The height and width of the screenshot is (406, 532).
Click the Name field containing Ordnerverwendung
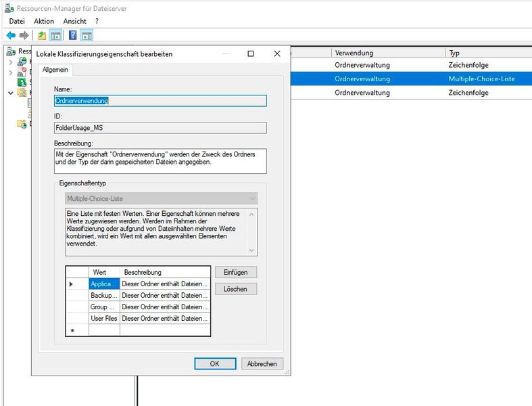[x=160, y=101]
